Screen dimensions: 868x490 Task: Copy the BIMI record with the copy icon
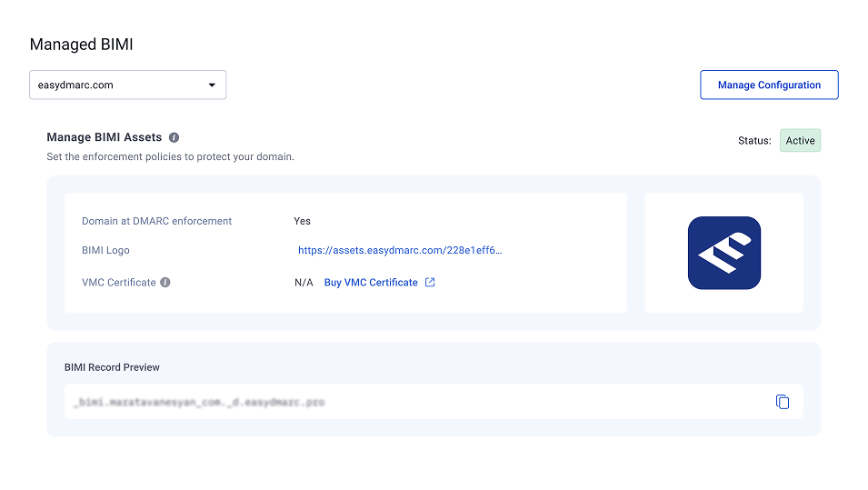783,402
